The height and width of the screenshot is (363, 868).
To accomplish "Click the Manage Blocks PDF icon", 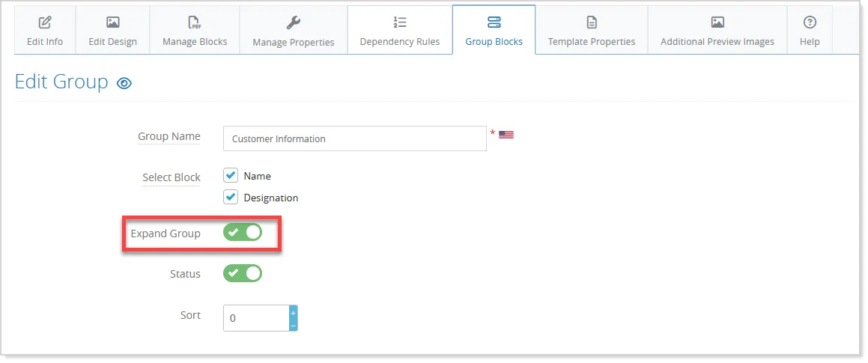I will (x=195, y=22).
